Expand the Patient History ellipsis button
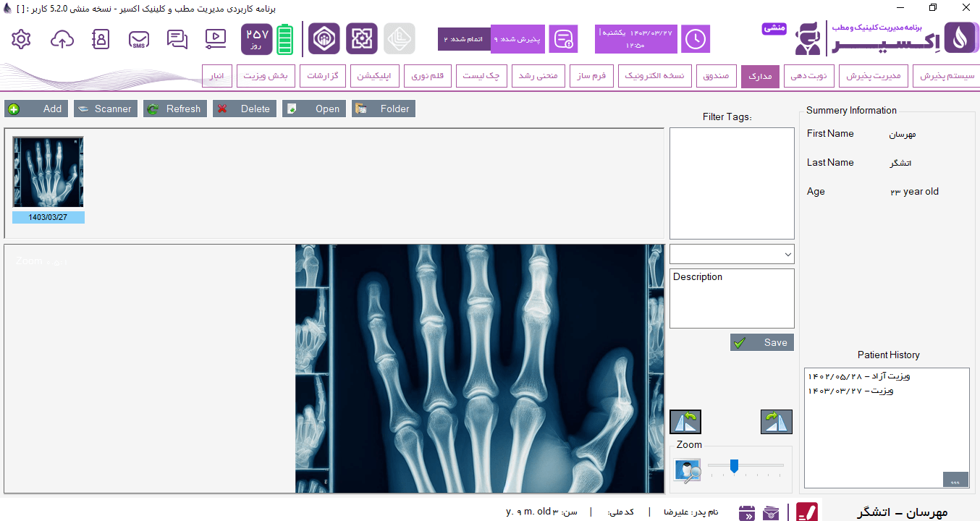The height and width of the screenshot is (521, 980). point(955,480)
